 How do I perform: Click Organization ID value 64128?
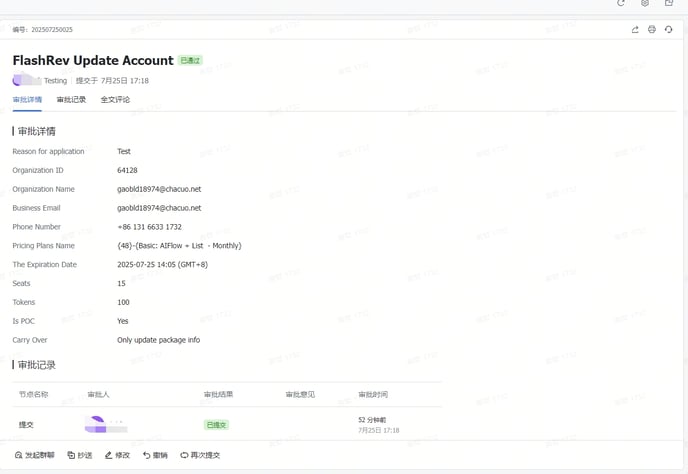pos(127,170)
